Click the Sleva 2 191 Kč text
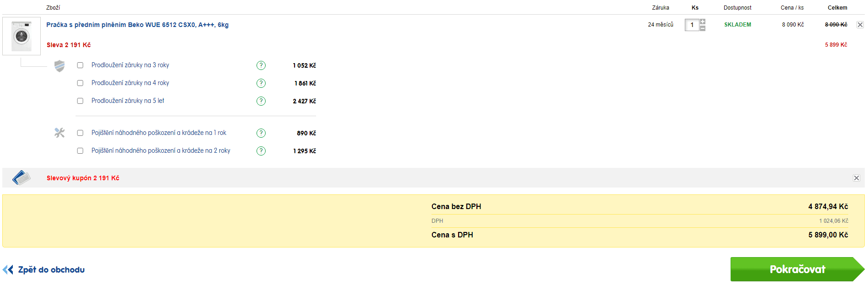This screenshot has width=868, height=285. pos(69,45)
